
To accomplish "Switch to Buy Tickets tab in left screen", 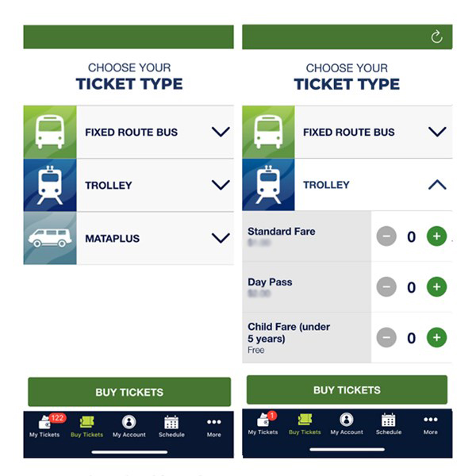I will tap(86, 426).
